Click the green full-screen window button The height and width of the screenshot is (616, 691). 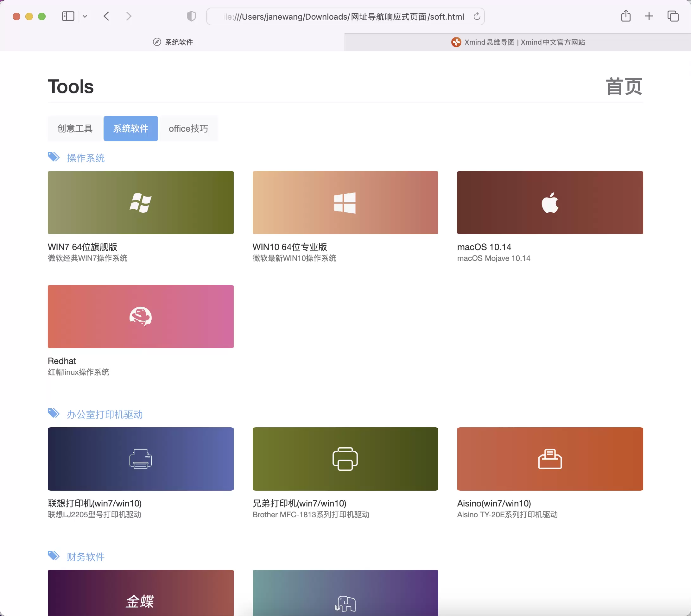point(41,16)
